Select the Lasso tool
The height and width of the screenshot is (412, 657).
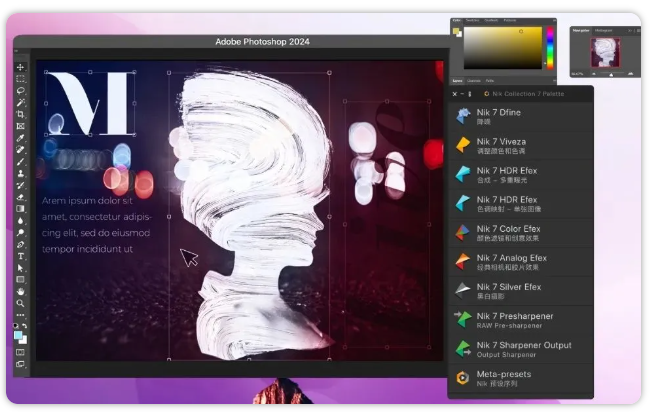coord(20,91)
